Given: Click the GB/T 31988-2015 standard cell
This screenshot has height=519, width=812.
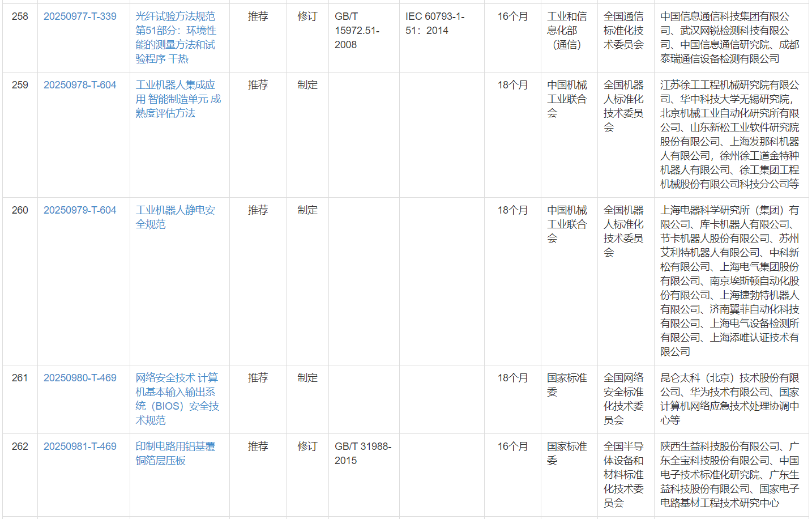Looking at the screenshot, I should [x=362, y=453].
